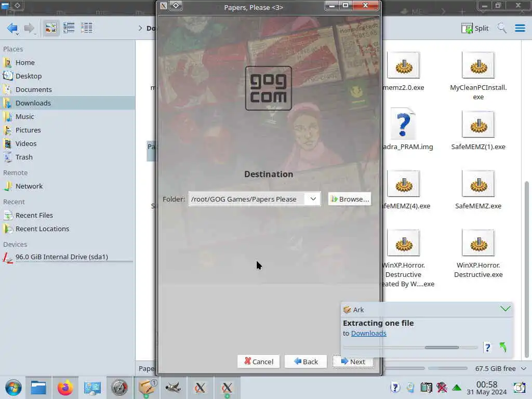Open Music in Places panel
The image size is (532, 399).
68,117
